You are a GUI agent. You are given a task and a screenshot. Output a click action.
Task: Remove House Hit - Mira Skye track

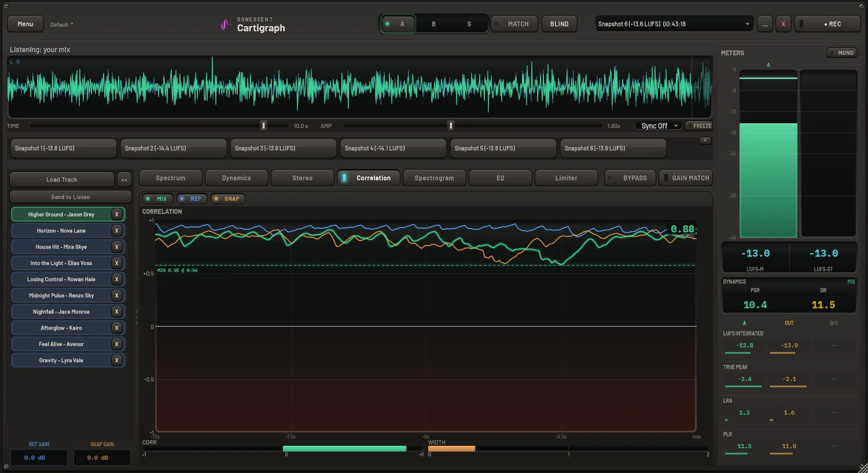pos(116,247)
